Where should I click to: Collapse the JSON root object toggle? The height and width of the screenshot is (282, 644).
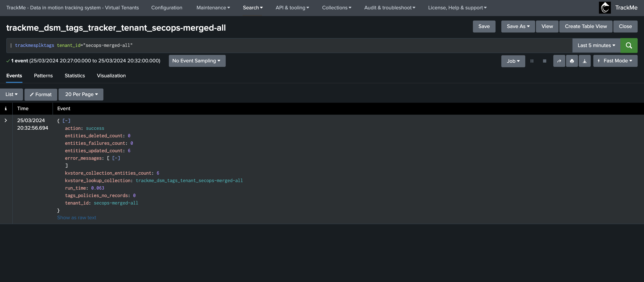[66, 121]
